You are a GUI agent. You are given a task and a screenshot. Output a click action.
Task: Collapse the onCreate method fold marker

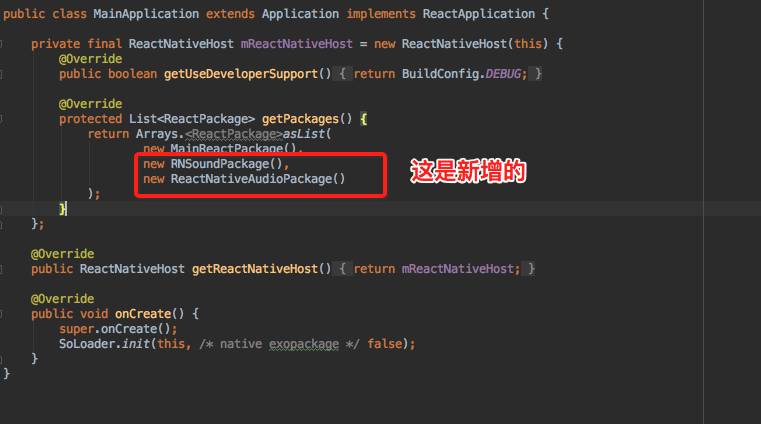[1, 314]
